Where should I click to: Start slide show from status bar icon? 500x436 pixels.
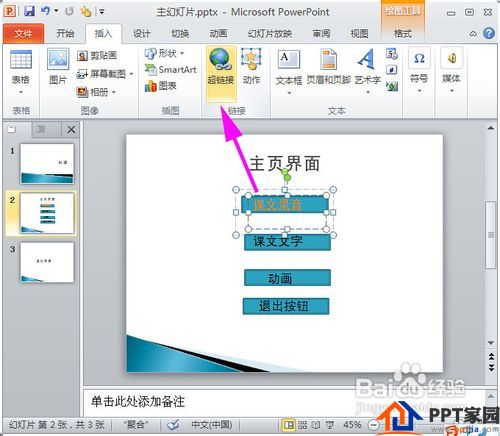329,425
